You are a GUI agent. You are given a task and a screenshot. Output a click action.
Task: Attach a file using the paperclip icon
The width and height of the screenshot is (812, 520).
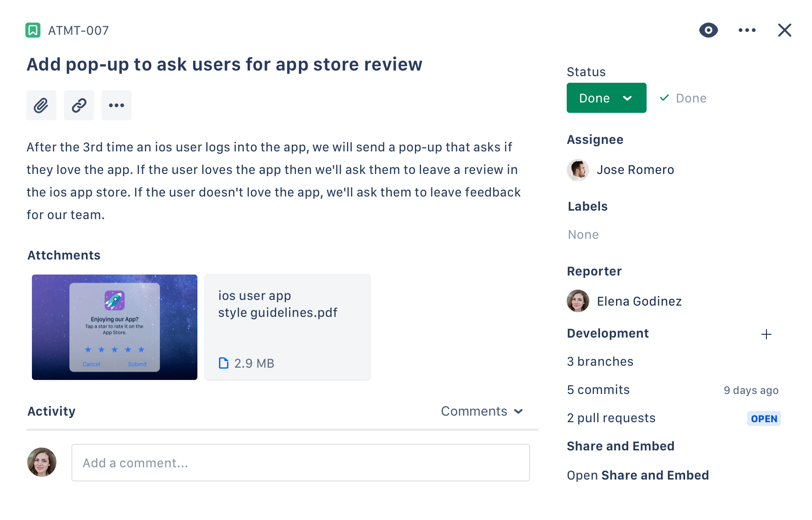pyautogui.click(x=41, y=105)
